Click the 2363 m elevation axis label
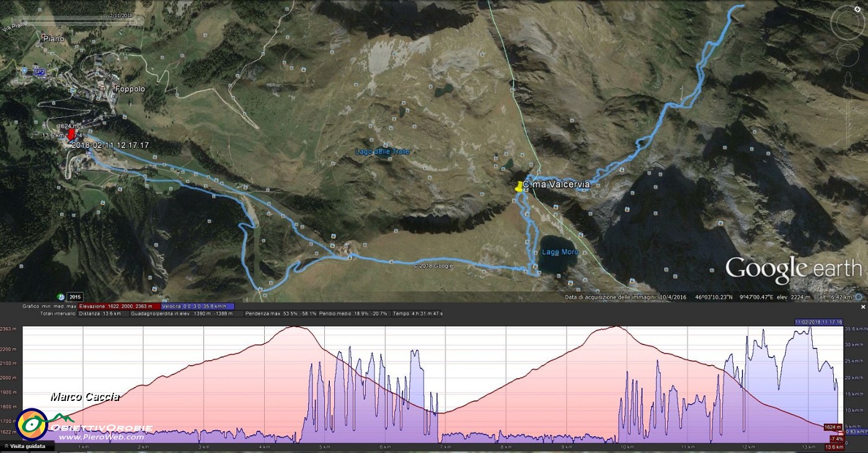 8,329
